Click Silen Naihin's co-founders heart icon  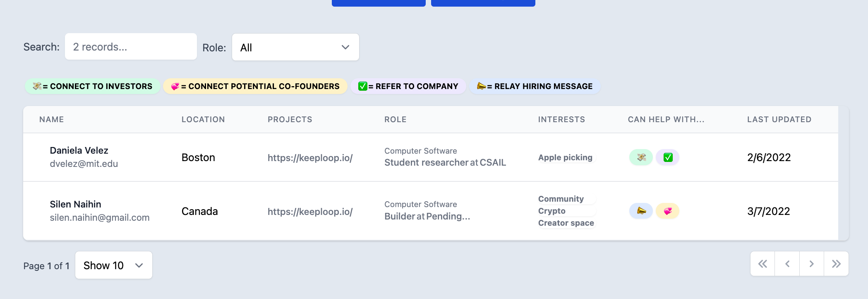coord(668,211)
